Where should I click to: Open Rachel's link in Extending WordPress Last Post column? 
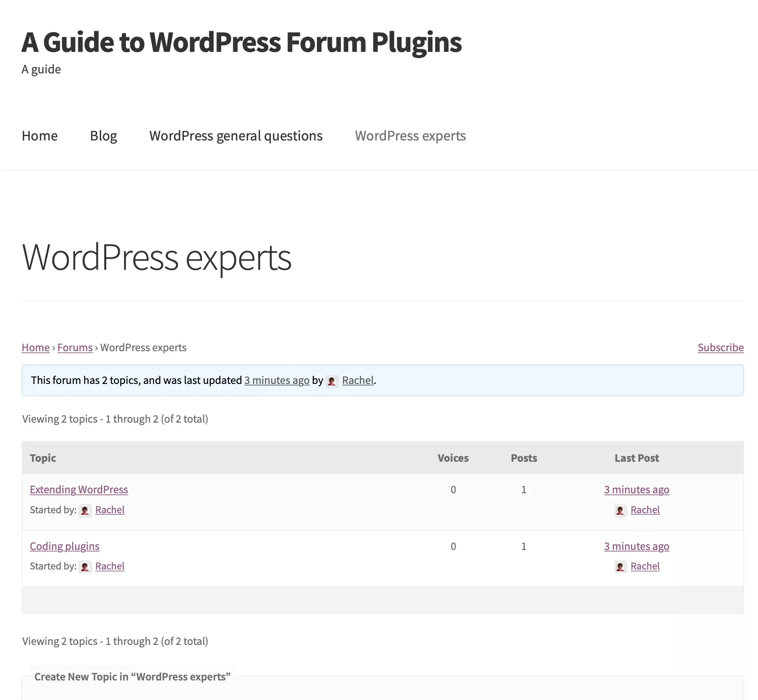pyautogui.click(x=645, y=510)
